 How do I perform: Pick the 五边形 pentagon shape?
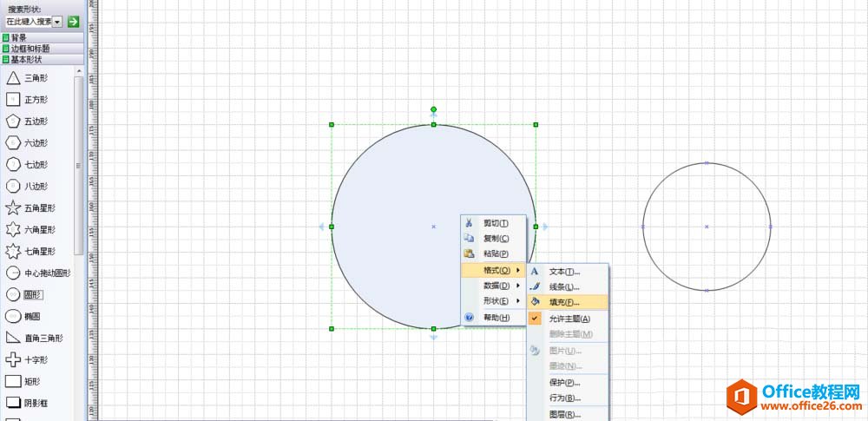click(x=14, y=122)
